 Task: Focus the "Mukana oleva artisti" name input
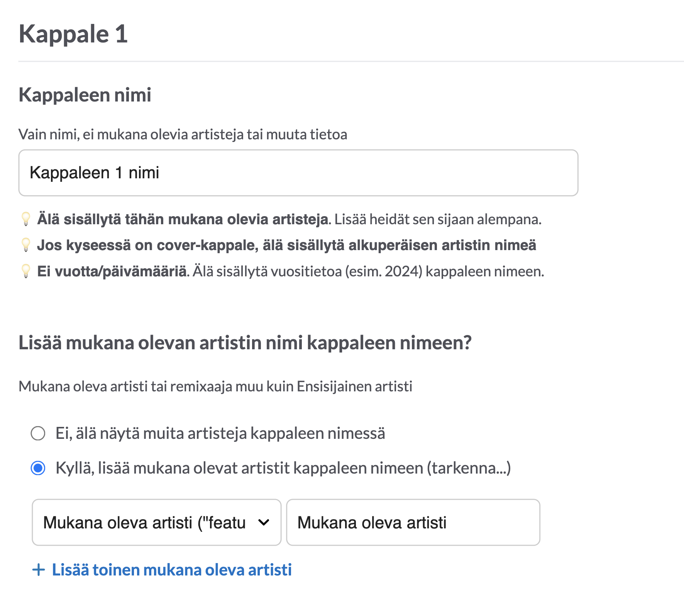[x=413, y=522]
